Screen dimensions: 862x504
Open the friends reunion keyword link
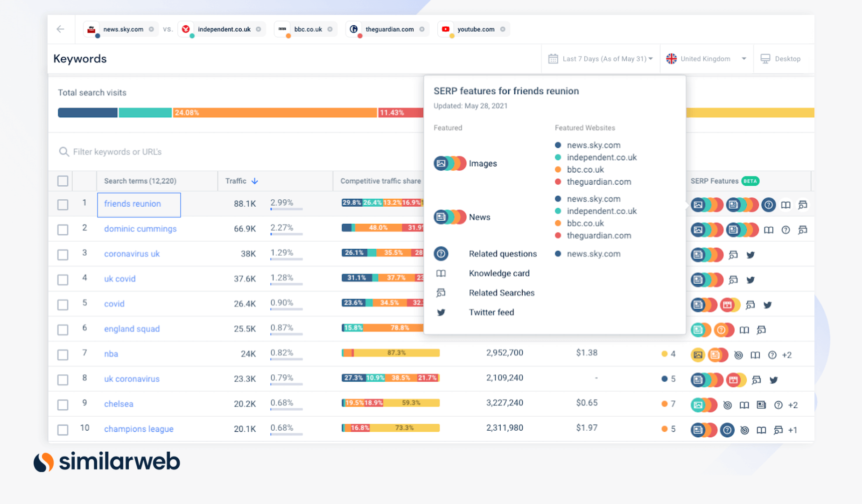(133, 204)
